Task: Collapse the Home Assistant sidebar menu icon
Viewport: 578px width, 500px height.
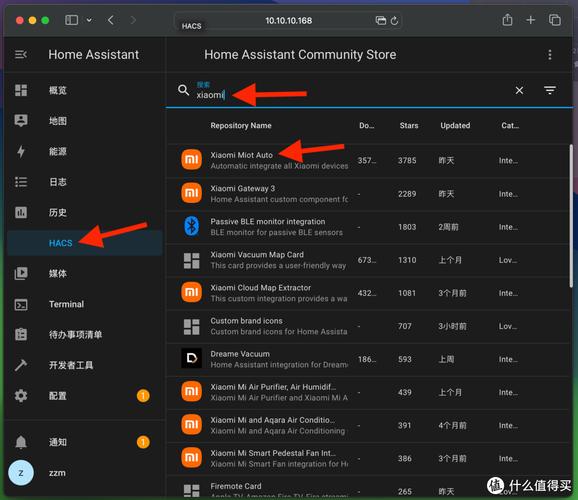Action: [x=21, y=55]
